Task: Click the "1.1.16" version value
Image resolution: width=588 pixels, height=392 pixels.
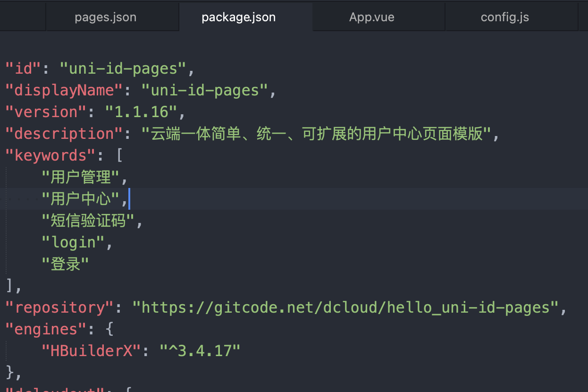Action: (141, 112)
